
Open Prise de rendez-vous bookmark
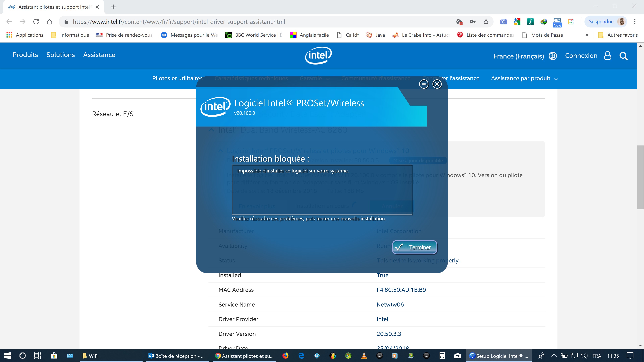click(x=124, y=35)
